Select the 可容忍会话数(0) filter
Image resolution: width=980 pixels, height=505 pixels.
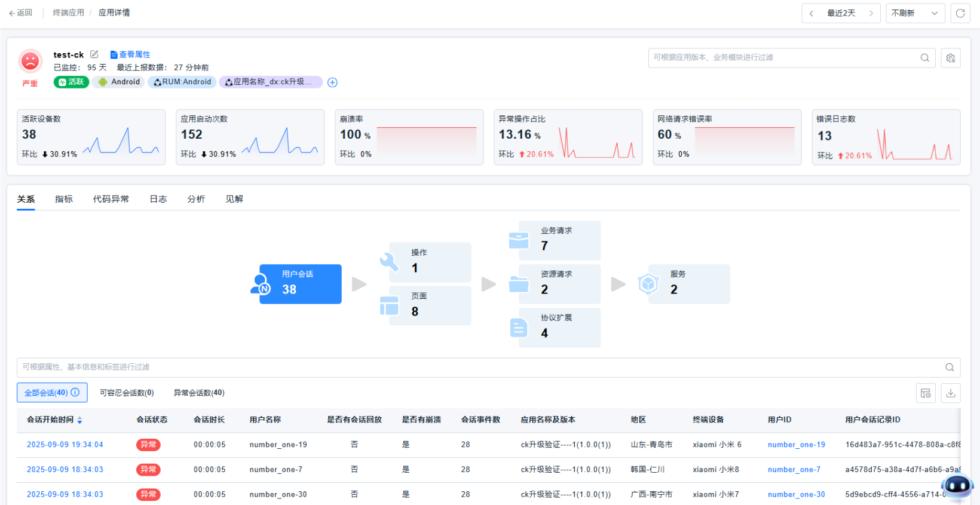tap(127, 393)
